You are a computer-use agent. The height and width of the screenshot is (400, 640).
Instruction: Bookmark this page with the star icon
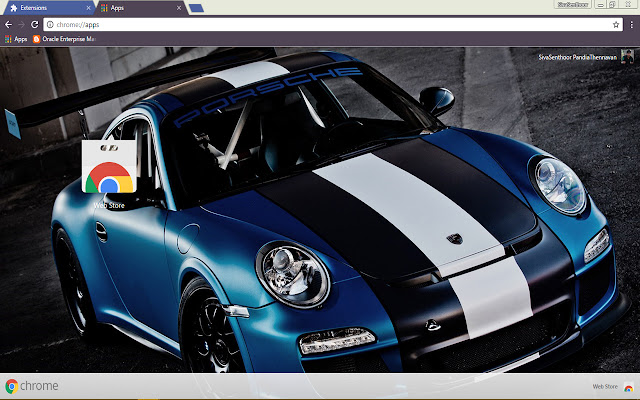point(616,24)
